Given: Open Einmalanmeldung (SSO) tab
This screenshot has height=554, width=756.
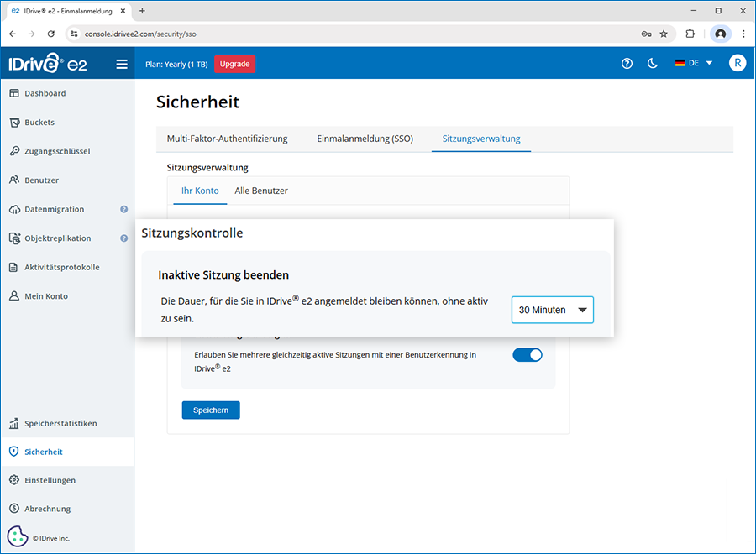Looking at the screenshot, I should click(365, 138).
